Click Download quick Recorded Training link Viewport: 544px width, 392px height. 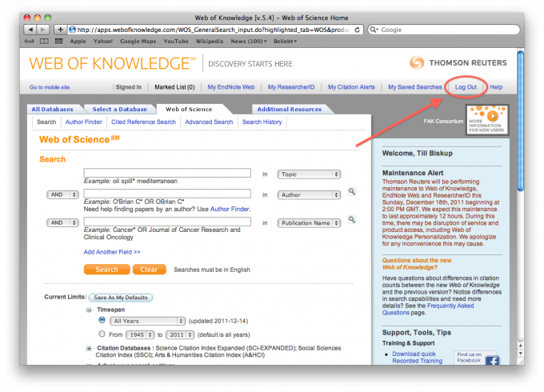tap(417, 358)
